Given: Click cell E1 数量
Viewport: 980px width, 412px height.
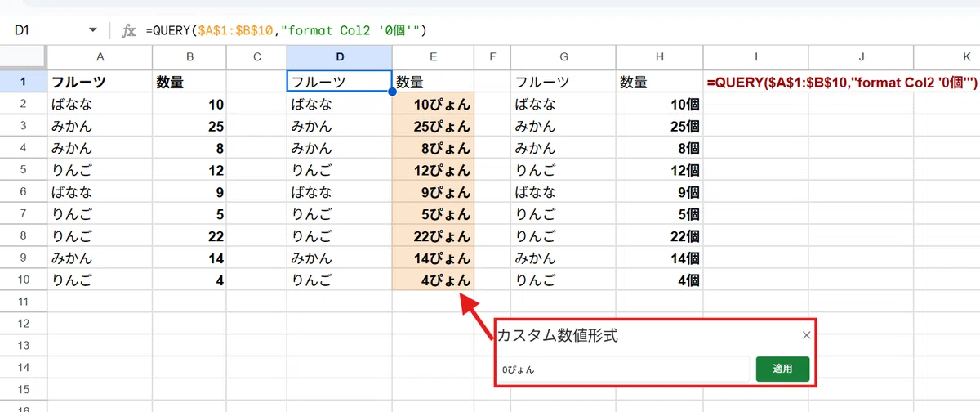Looking at the screenshot, I should coord(433,82).
